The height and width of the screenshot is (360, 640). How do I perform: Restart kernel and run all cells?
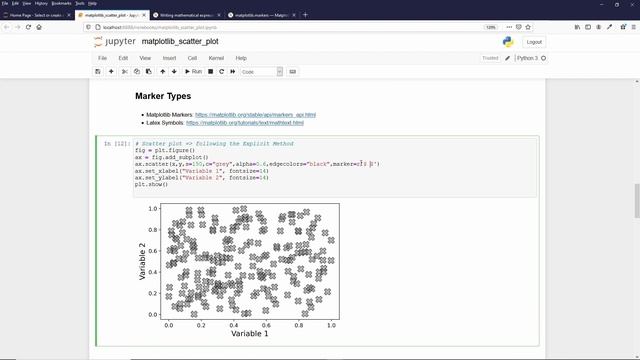233,71
